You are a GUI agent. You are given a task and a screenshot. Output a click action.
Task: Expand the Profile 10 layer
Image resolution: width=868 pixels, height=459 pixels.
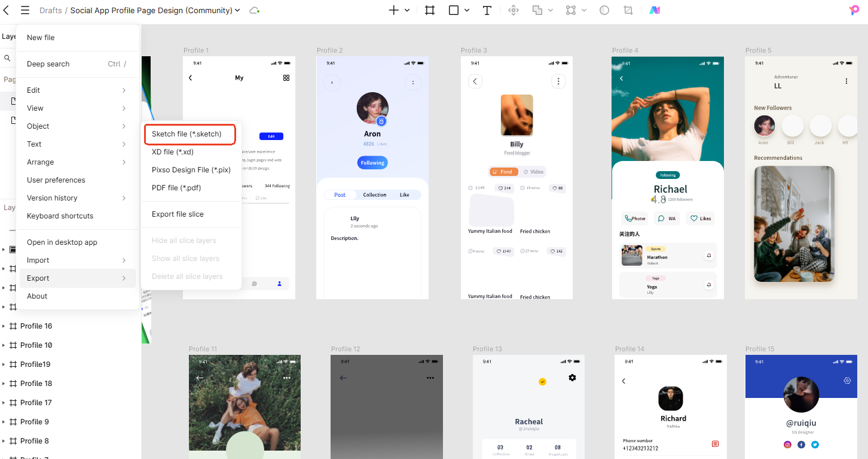pyautogui.click(x=4, y=345)
